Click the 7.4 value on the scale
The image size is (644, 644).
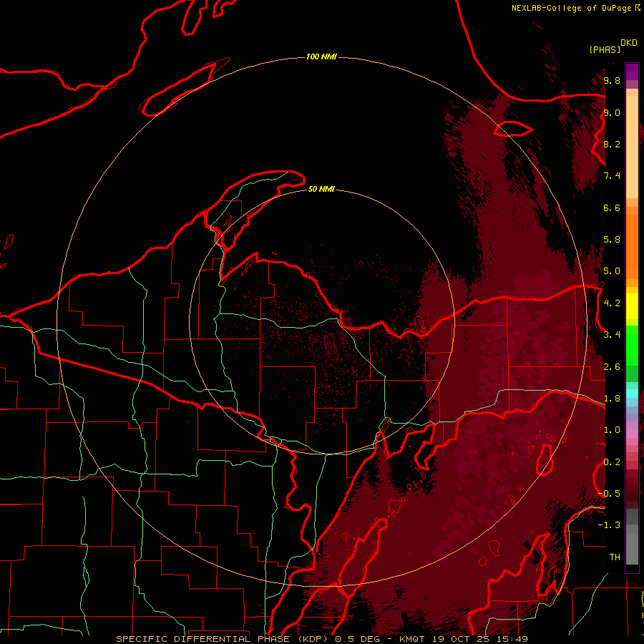612,176
